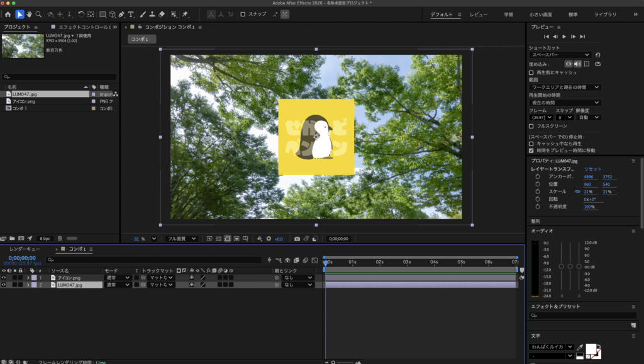Click the timeline current timecode 0;00;00;00
Viewport: 644px width, 364px height.
[22, 258]
